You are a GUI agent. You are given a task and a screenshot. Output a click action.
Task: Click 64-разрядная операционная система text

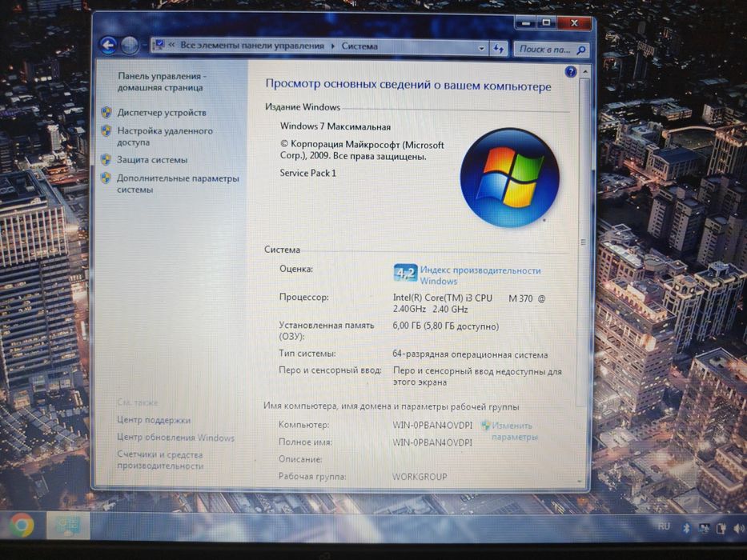[x=470, y=354]
